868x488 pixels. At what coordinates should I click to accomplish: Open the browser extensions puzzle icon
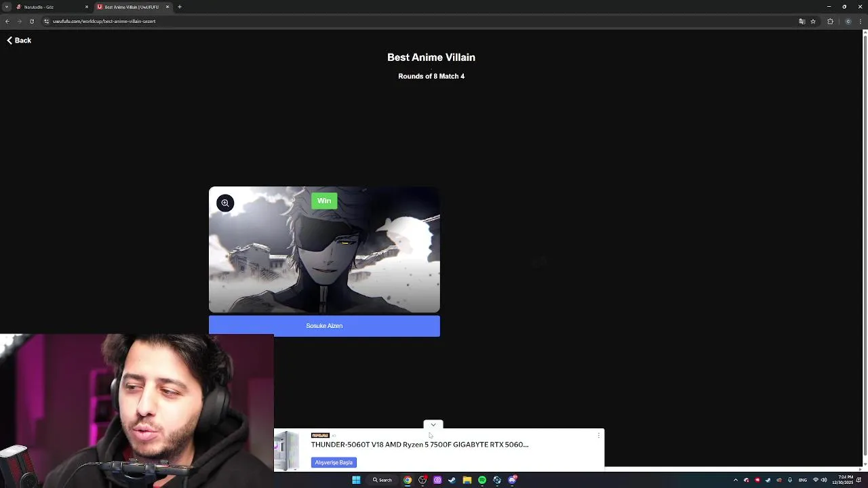(830, 21)
